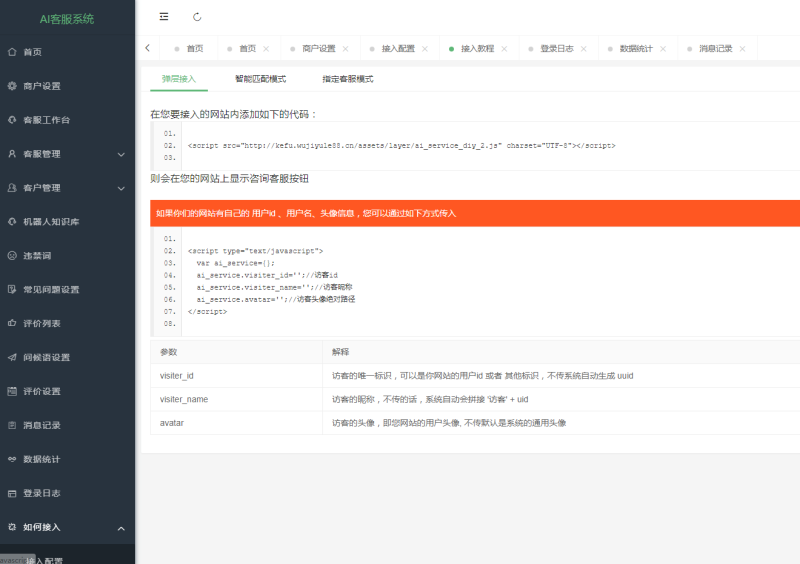Switch to the 消息记录 tab
The image size is (800, 564).
(715, 48)
